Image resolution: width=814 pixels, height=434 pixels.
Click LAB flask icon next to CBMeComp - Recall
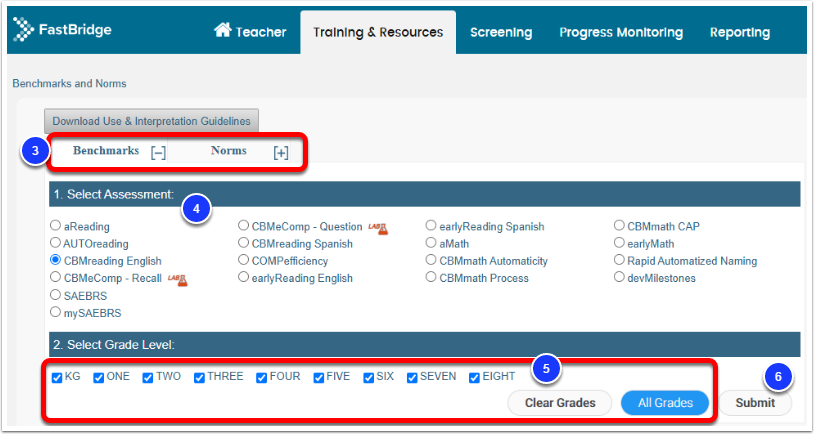pyautogui.click(x=178, y=280)
